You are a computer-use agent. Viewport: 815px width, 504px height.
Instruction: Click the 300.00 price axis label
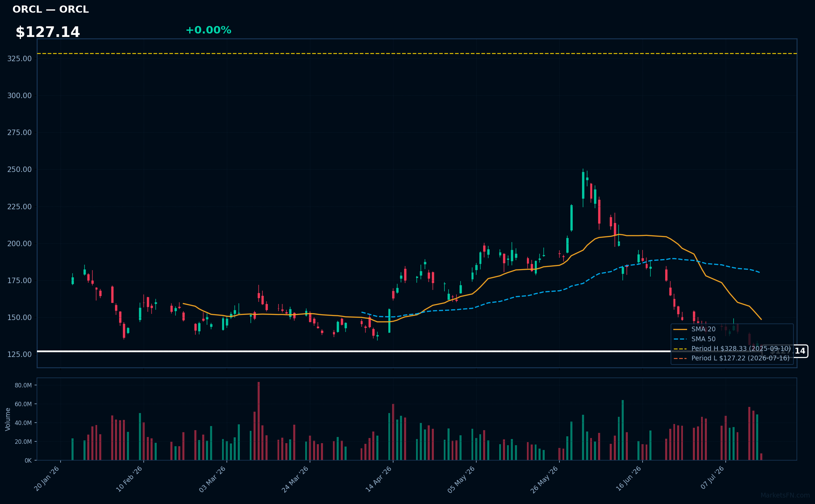pyautogui.click(x=20, y=95)
